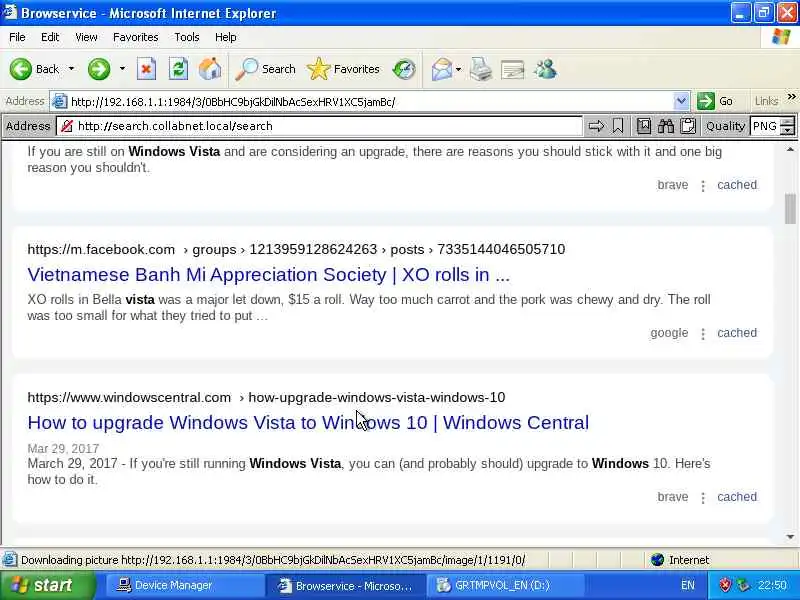The height and width of the screenshot is (600, 800).
Task: Click the Browservice bookmark icon
Action: click(618, 126)
